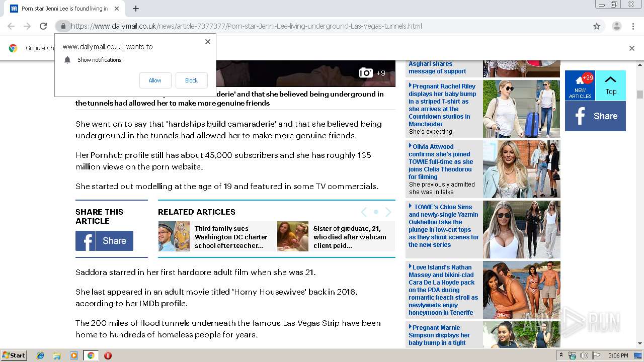Open thumbnail of man with glasses article

tap(174, 236)
